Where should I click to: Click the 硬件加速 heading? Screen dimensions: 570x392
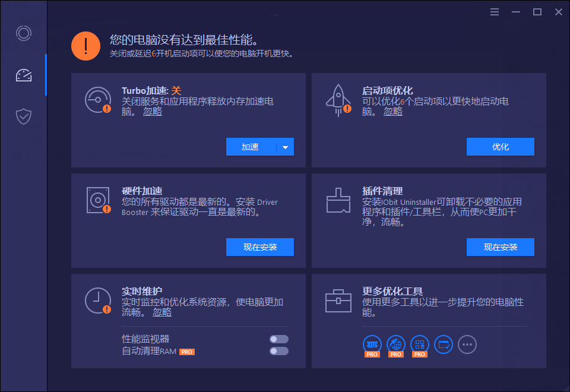[142, 191]
